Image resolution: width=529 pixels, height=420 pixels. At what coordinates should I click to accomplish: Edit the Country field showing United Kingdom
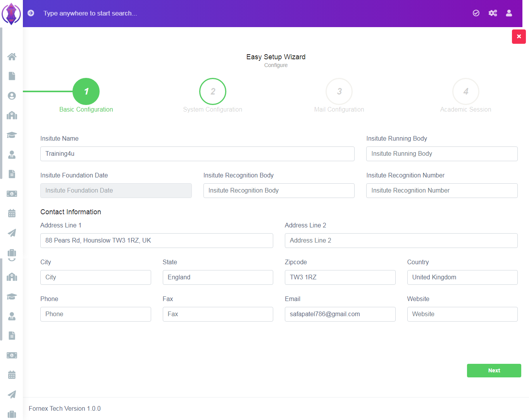point(462,277)
